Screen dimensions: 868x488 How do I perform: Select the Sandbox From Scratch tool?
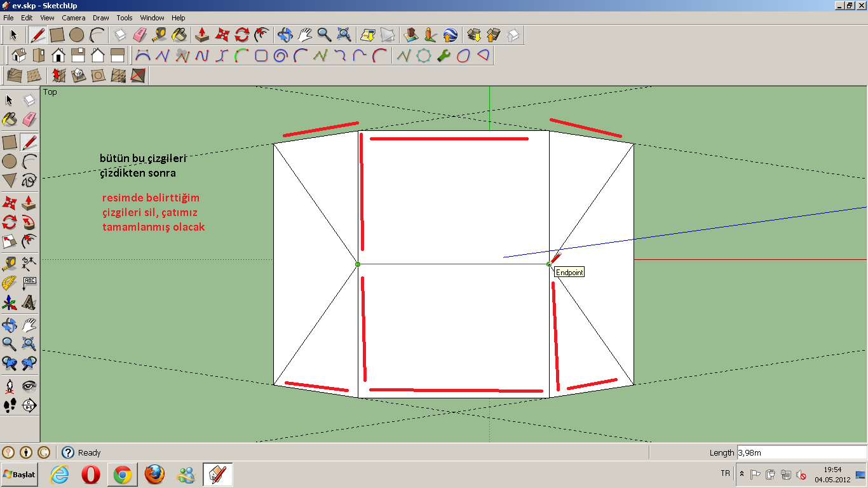[34, 76]
